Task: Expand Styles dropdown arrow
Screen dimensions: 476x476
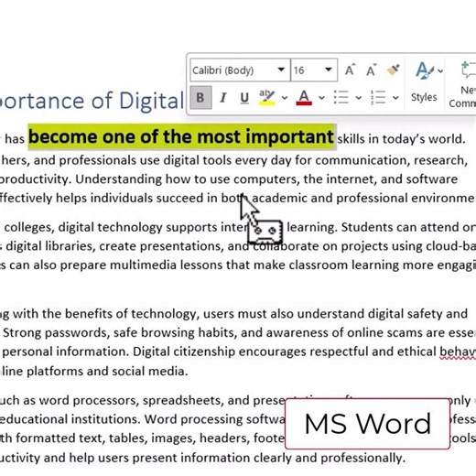Action: [x=440, y=71]
